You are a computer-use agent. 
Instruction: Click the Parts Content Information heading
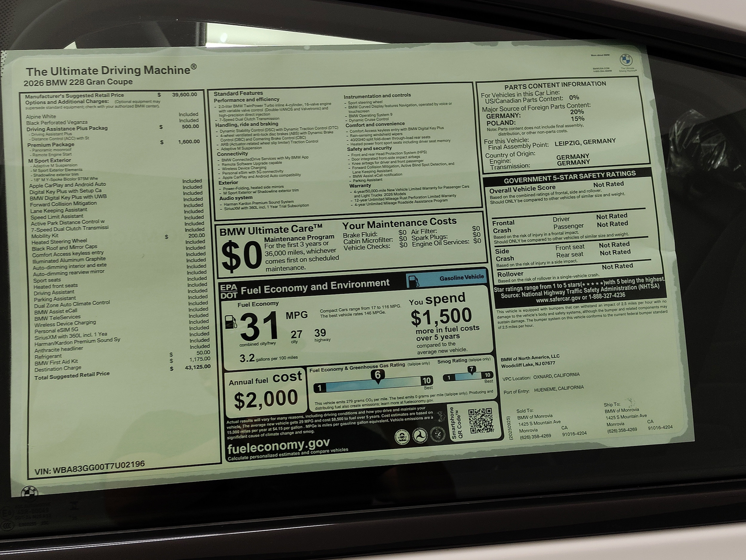555,85
